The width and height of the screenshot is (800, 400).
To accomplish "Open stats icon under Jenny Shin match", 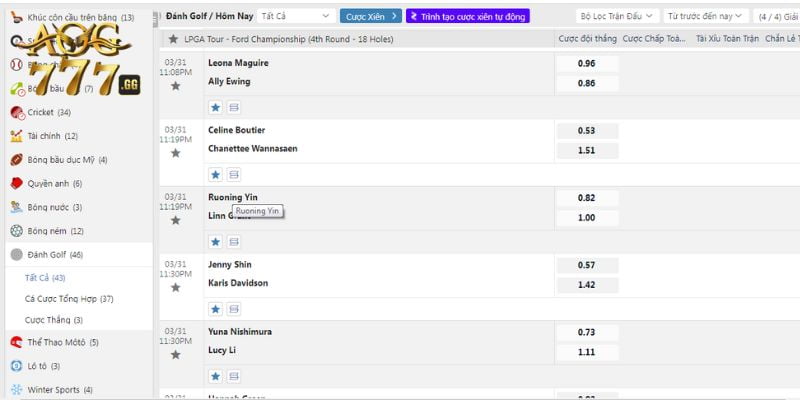I will (x=234, y=309).
